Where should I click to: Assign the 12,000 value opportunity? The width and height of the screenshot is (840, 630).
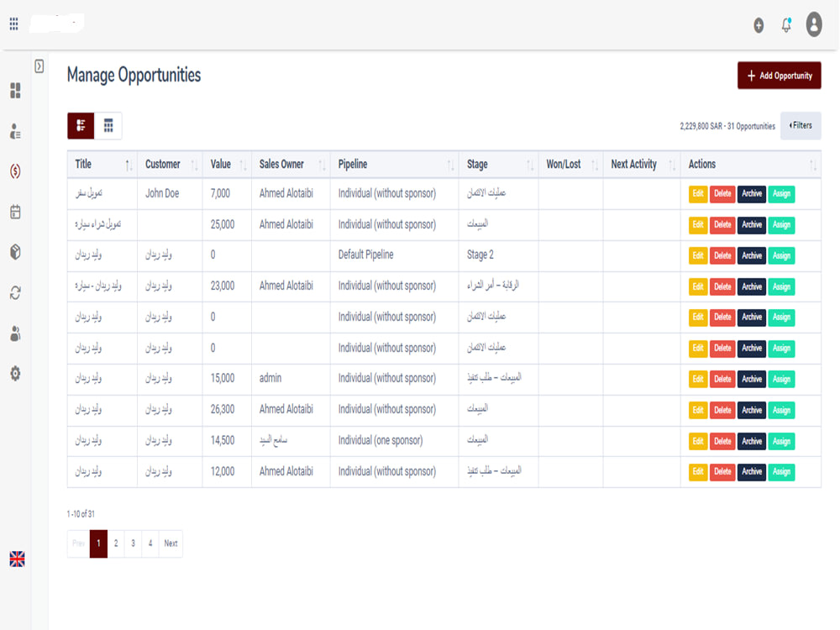(x=781, y=472)
